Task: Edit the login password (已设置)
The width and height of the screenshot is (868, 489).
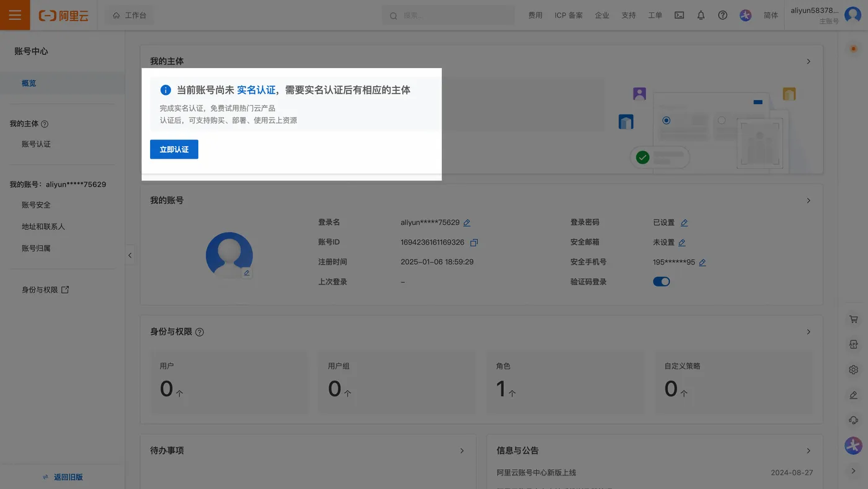Action: [x=684, y=222]
